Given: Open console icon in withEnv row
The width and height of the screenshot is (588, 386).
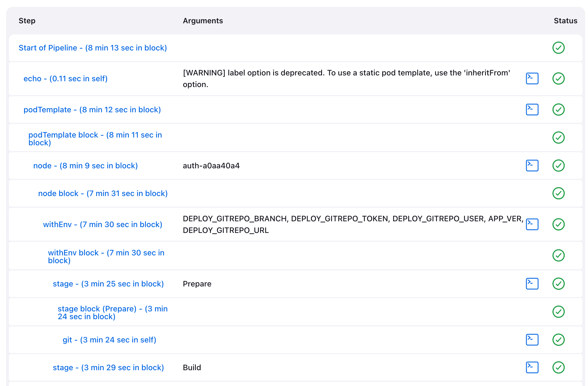Looking at the screenshot, I should (x=532, y=224).
